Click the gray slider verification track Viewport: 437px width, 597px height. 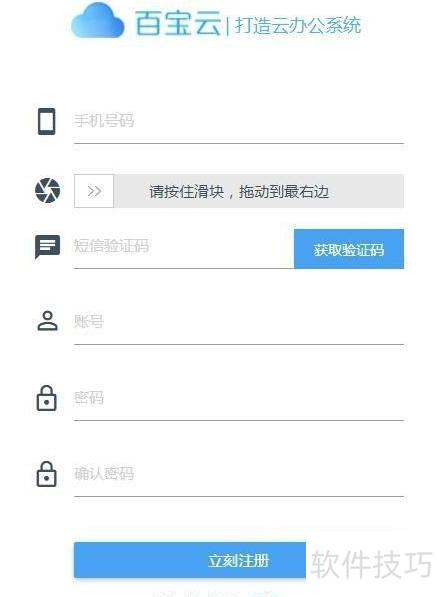point(239,191)
